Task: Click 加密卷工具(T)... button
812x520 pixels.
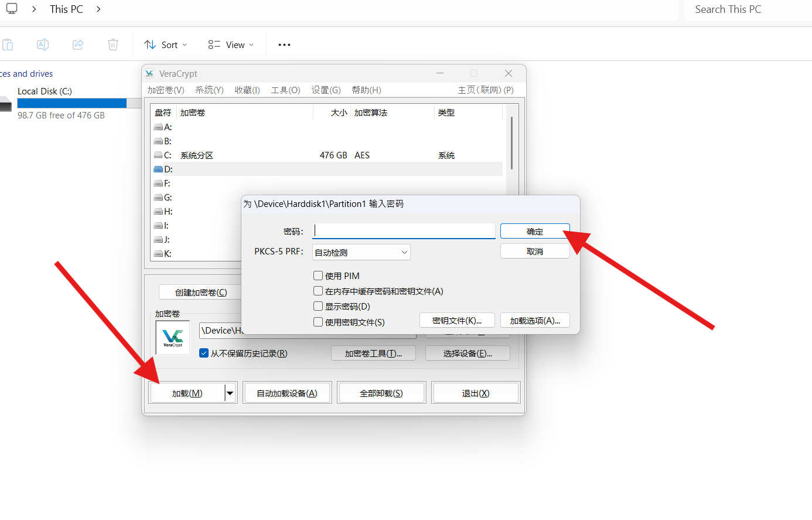Action: (373, 353)
